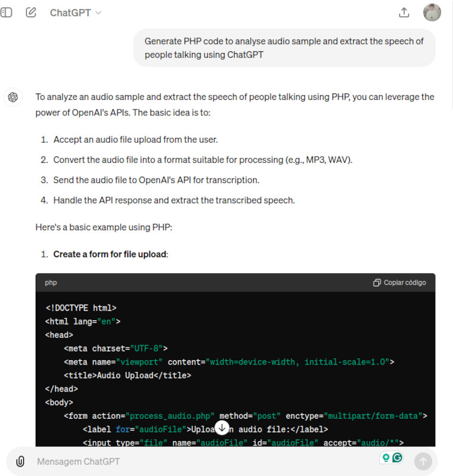Viewport: 453px width, 476px height.
Task: Click the text 'Here's a basic example using PHP:'
Action: pyautogui.click(x=104, y=227)
